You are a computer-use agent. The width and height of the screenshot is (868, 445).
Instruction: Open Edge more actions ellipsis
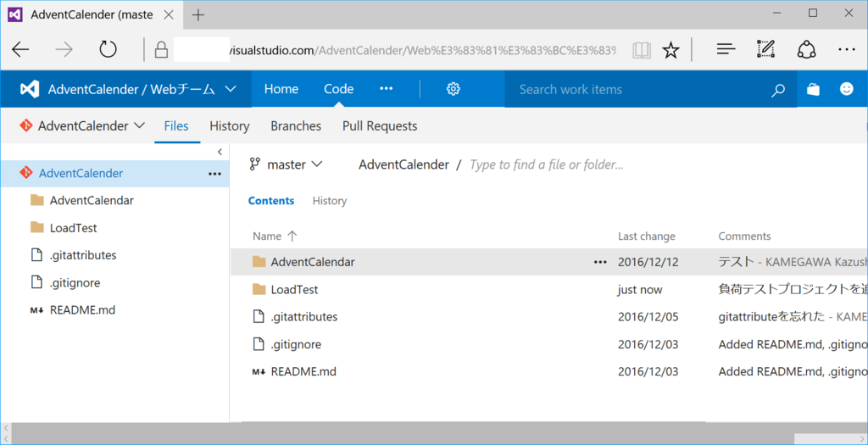[847, 50]
